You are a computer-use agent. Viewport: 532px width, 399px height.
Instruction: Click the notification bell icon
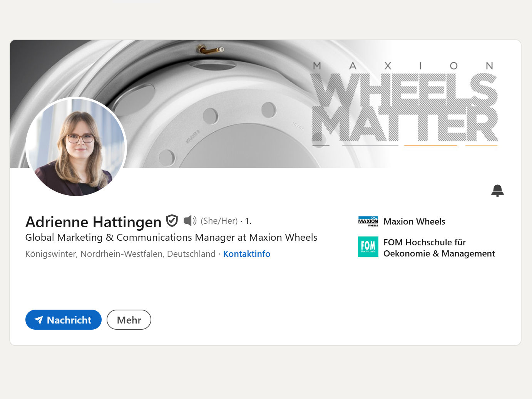pos(497,191)
